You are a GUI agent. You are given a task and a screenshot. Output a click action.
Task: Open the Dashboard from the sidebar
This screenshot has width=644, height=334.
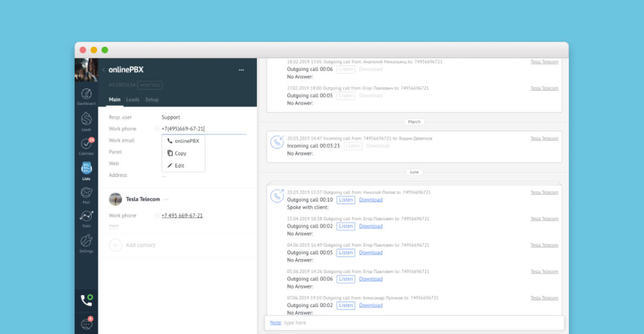pos(86,95)
